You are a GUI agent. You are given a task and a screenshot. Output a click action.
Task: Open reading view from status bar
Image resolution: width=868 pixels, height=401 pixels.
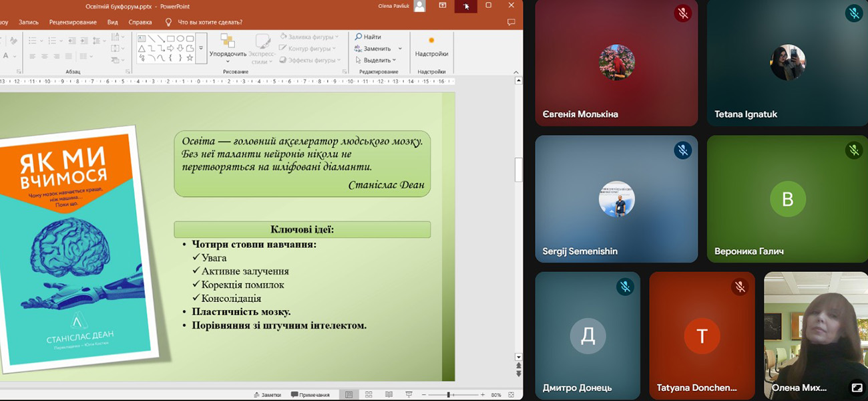pyautogui.click(x=388, y=395)
